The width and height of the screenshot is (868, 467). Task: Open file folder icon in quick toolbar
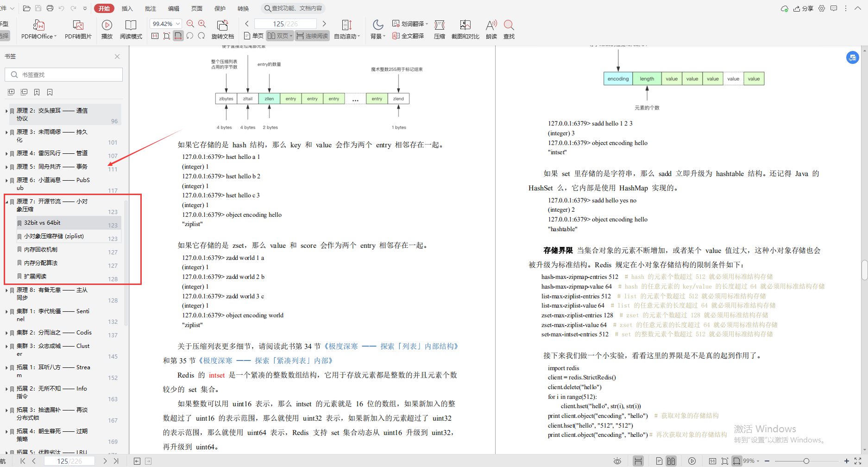26,8
